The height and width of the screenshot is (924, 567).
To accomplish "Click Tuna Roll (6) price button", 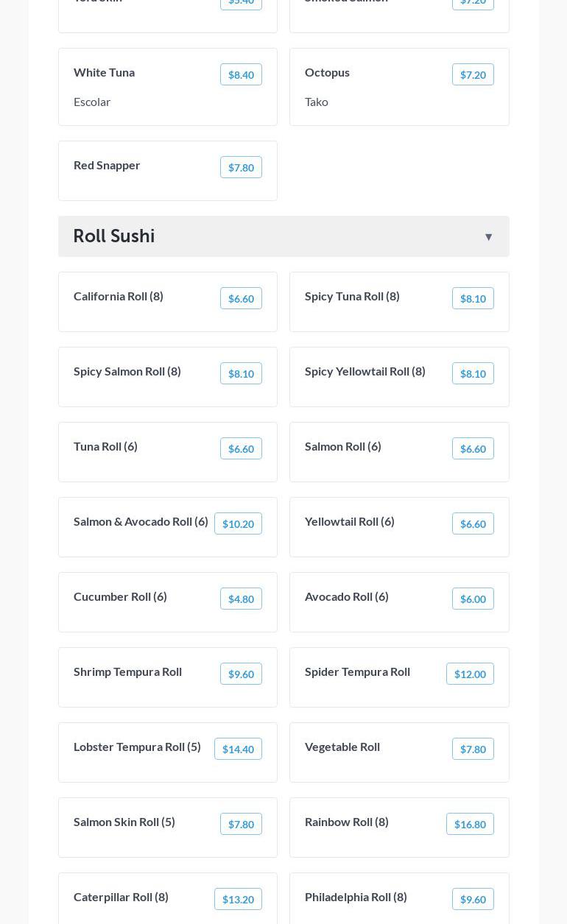I will [241, 448].
